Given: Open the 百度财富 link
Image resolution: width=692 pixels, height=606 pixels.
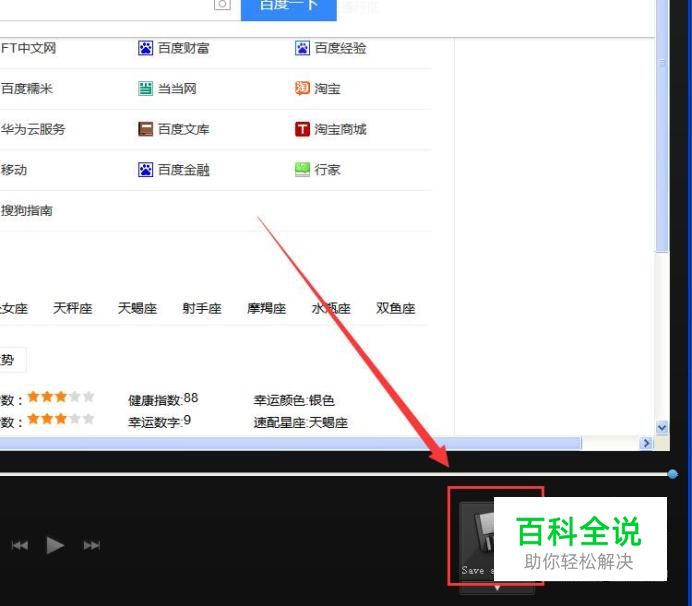Looking at the screenshot, I should 184,48.
